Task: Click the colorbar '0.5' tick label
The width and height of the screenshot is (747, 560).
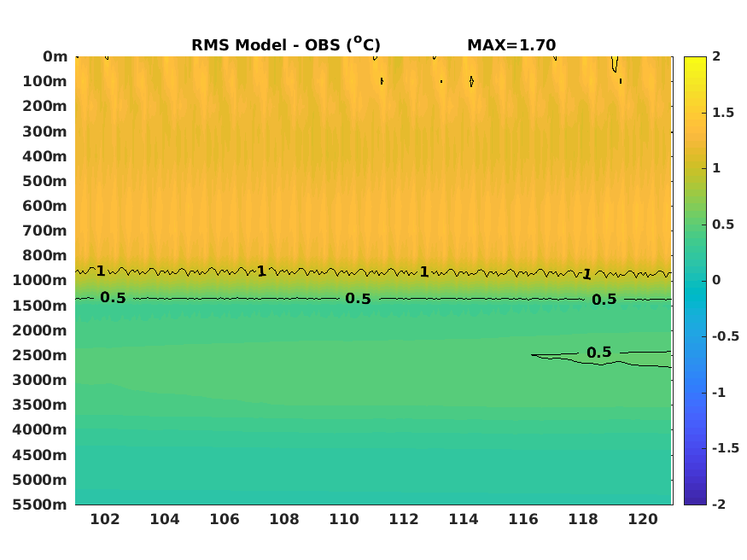Action: [x=723, y=225]
